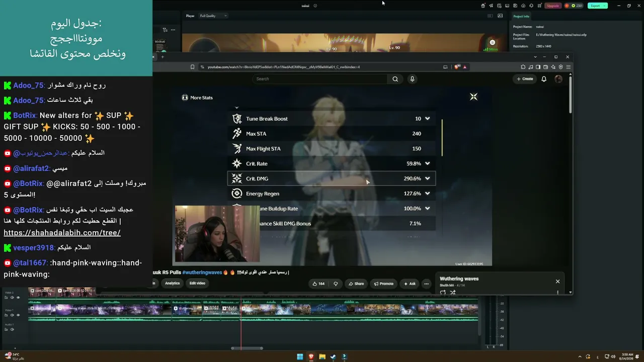644x362 pixels.
Task: Open the snapshot image icon above the player
Action: (x=500, y=16)
